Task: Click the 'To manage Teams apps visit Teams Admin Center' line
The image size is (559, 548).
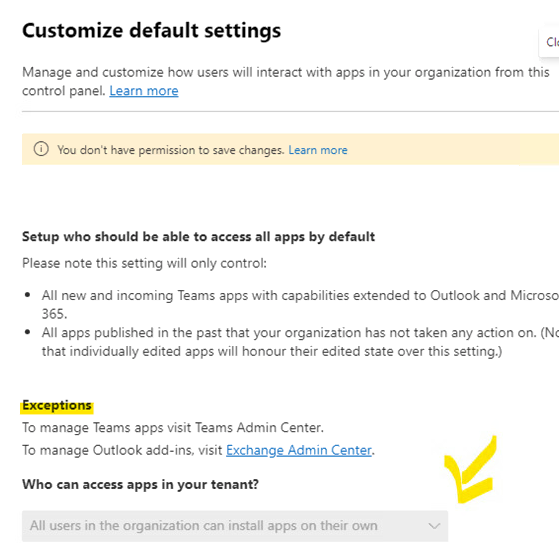Action: (x=173, y=427)
